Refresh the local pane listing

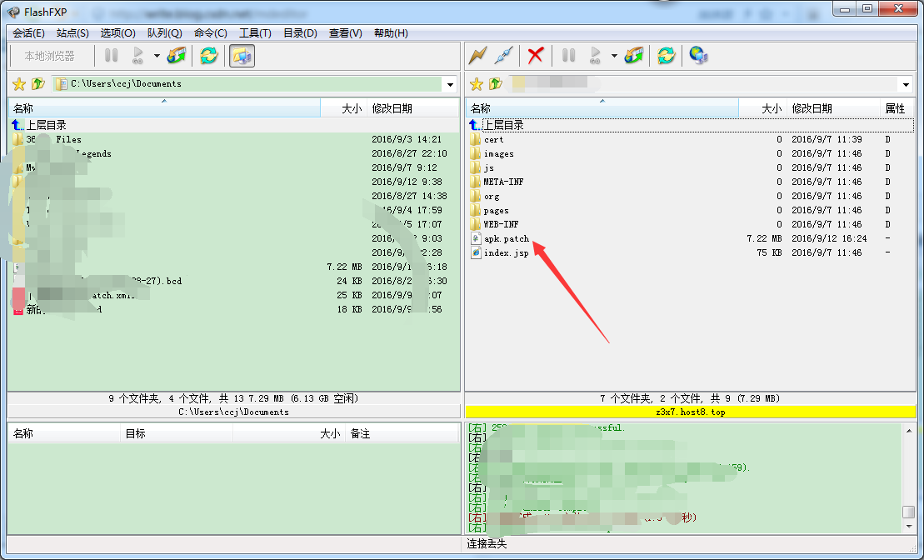tap(208, 55)
